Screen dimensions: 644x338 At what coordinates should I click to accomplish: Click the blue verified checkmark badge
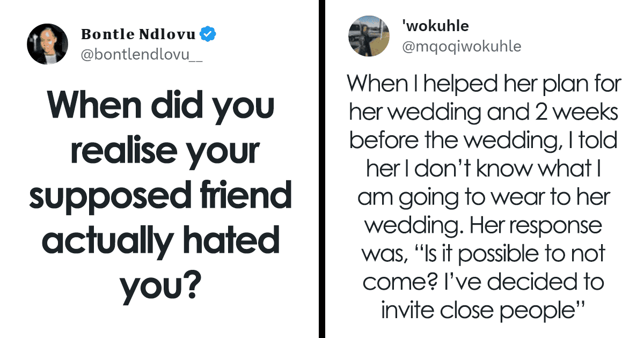coord(208,34)
